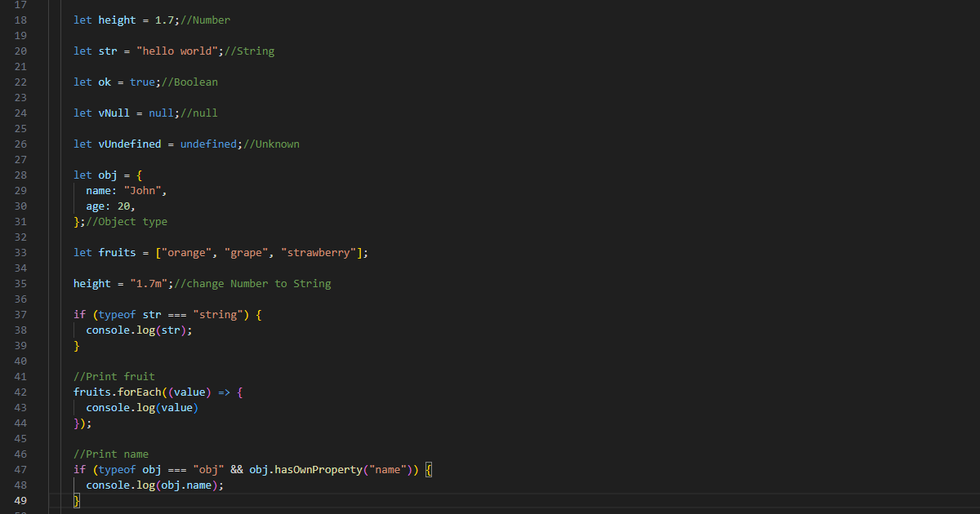This screenshot has width=980, height=514.
Task: Click the comment //change Number to String
Action: 253,283
